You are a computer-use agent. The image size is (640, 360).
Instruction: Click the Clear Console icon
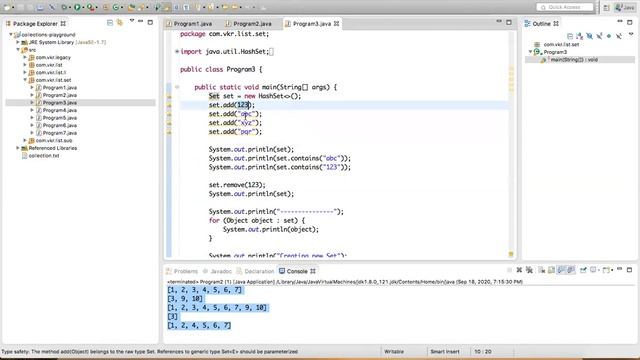point(542,270)
